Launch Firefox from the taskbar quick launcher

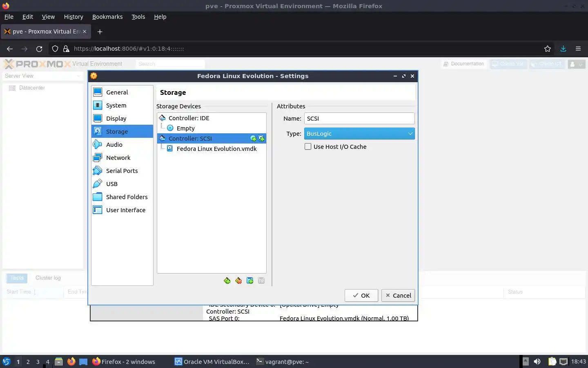71,361
